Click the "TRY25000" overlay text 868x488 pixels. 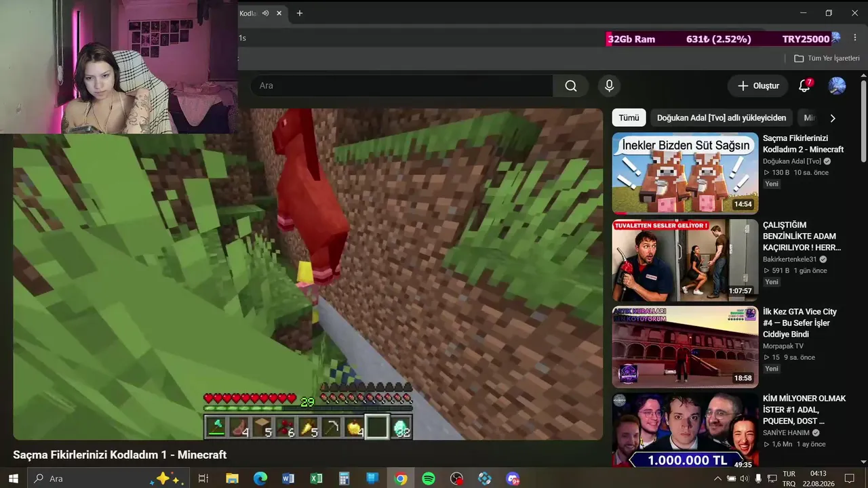[806, 39]
